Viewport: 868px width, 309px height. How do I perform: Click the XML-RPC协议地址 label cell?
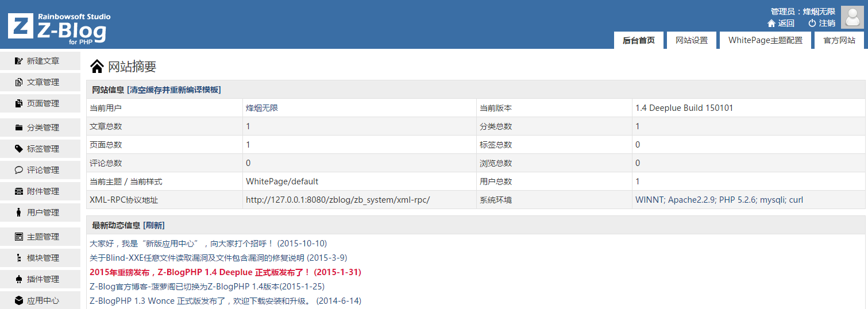point(164,200)
